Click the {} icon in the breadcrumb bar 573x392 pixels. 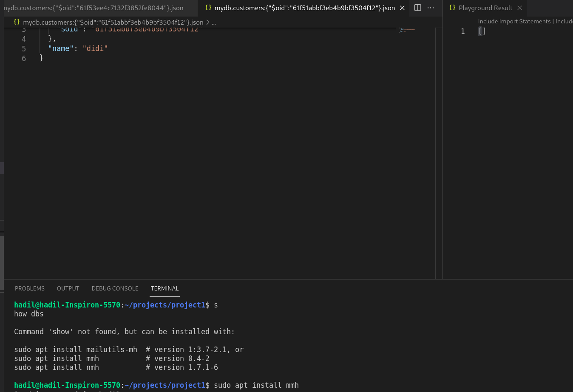[x=17, y=22]
